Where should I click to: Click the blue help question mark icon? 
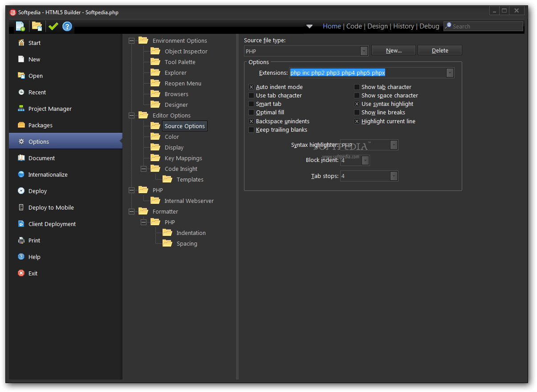coord(67,26)
